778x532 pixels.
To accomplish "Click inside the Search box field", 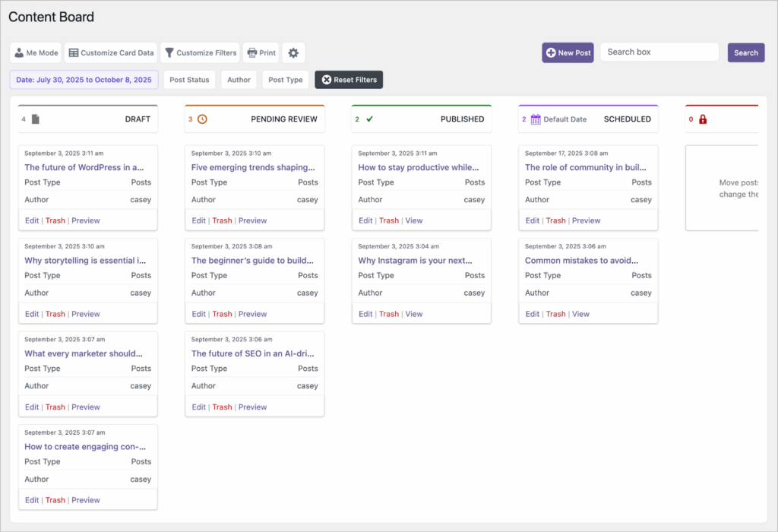I will 659,52.
